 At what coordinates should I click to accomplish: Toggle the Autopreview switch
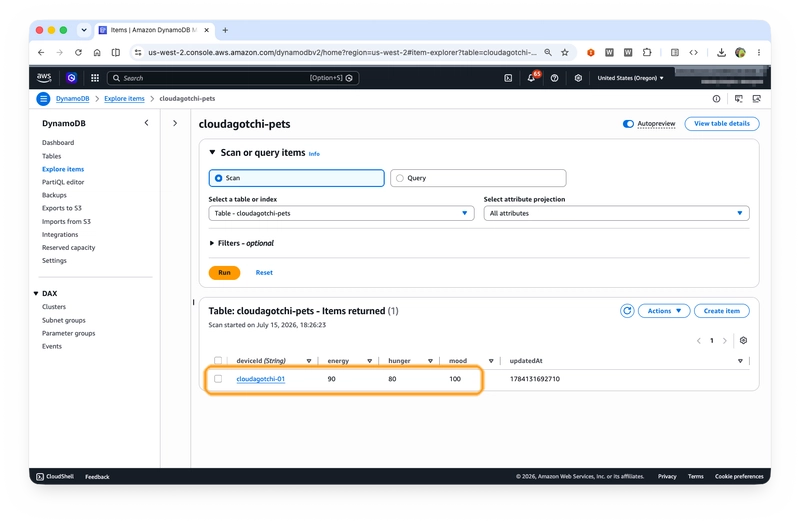(x=628, y=124)
